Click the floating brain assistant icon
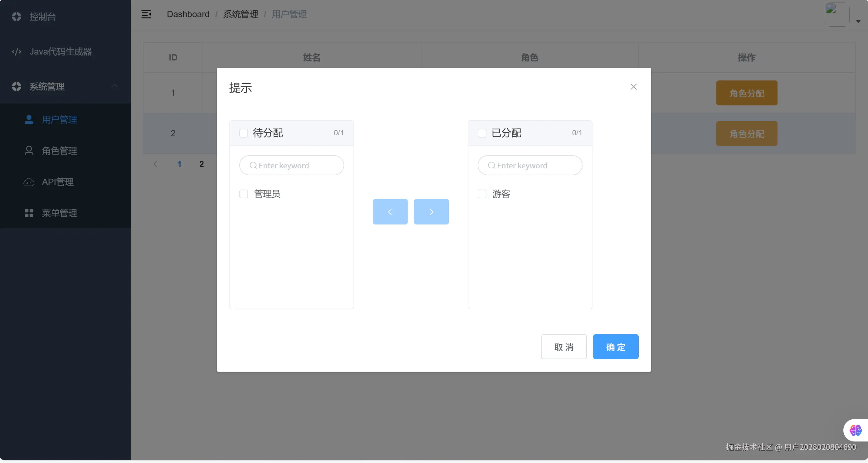 855,430
